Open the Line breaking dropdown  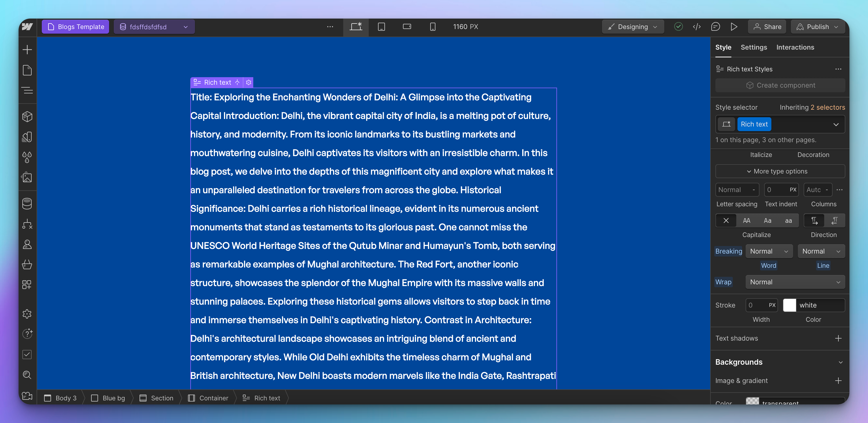pyautogui.click(x=821, y=251)
